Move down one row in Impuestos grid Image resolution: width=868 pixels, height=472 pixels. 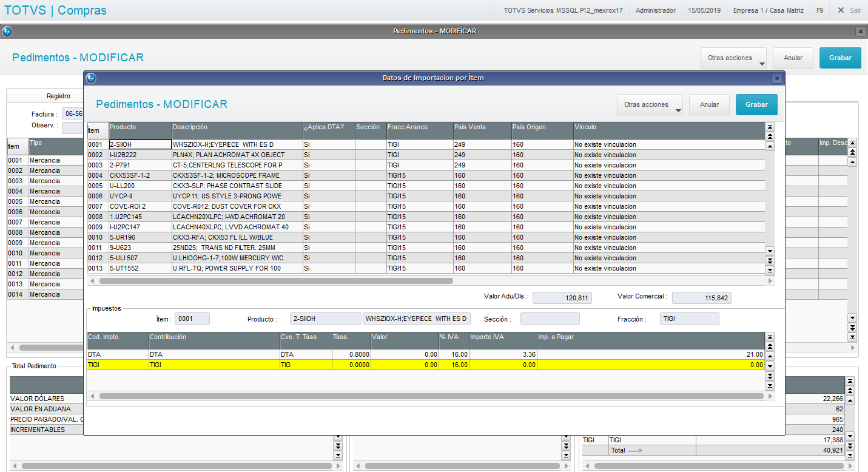coord(770,366)
